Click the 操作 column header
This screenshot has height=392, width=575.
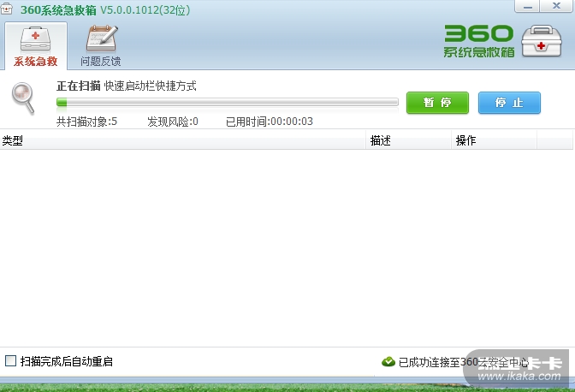point(494,140)
